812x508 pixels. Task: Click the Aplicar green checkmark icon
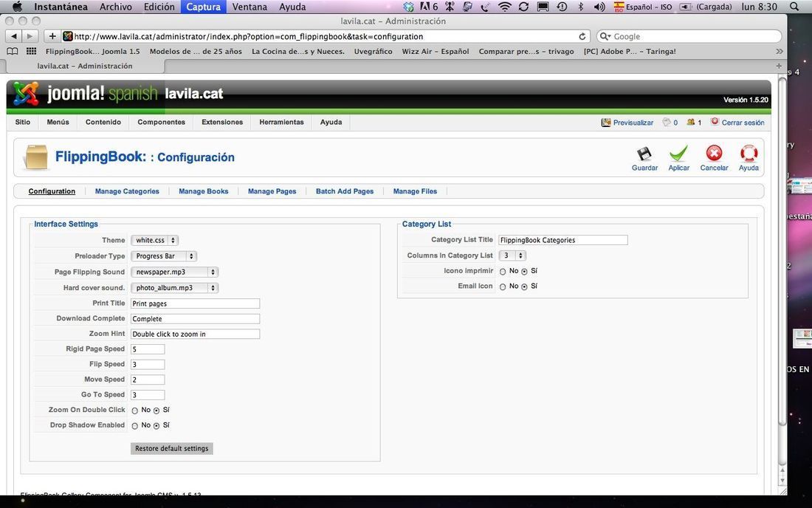(x=678, y=154)
